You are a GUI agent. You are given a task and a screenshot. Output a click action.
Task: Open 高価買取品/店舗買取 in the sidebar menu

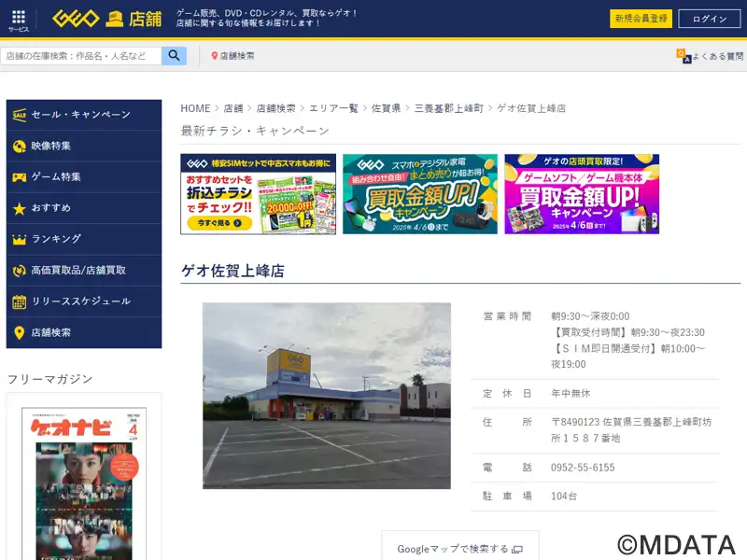pyautogui.click(x=84, y=271)
